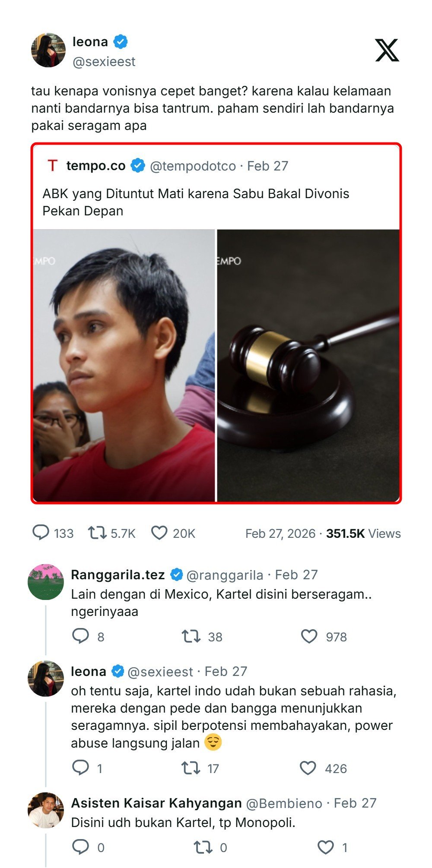Screen dimensions: 432x868
Task: Visit the @ranggarila profile handle
Action: tap(225, 575)
